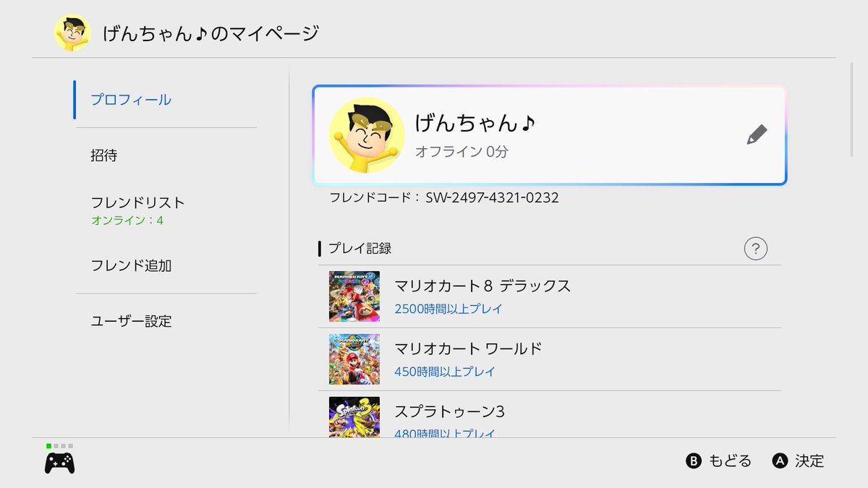
Task: Select the マリオカート ワールド thumbnail
Action: (x=354, y=359)
